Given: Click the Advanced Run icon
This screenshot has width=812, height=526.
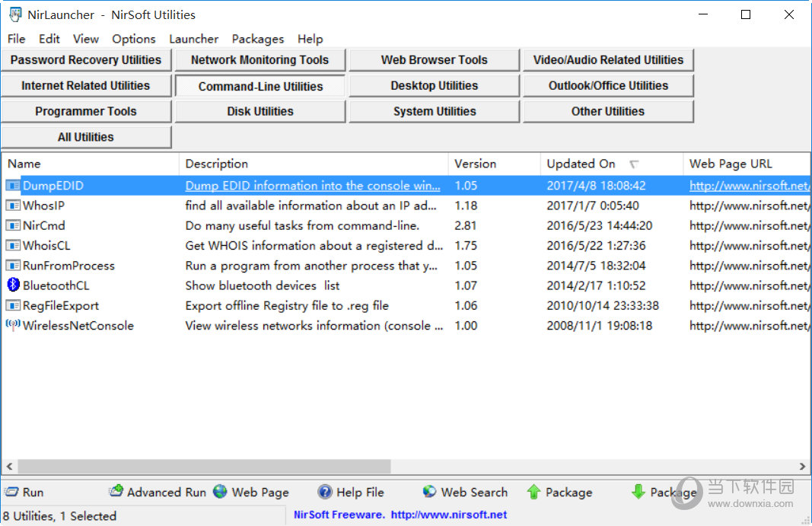Looking at the screenshot, I should click(116, 491).
